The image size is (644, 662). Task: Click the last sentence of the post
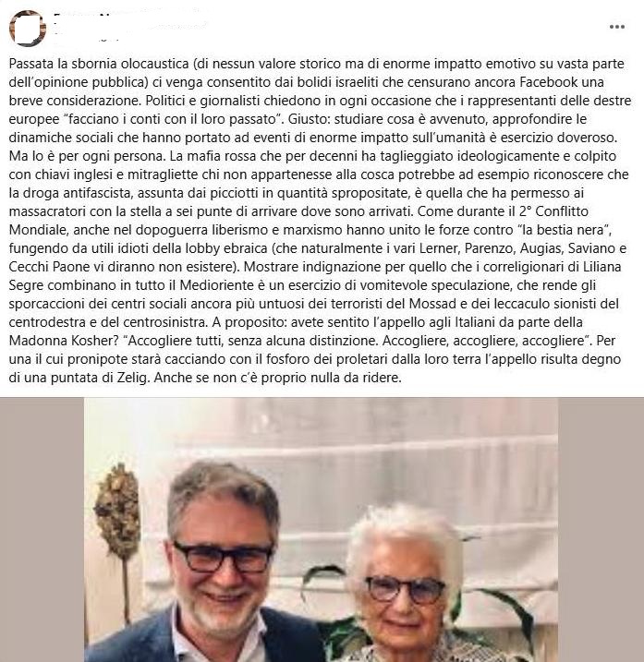[277, 378]
